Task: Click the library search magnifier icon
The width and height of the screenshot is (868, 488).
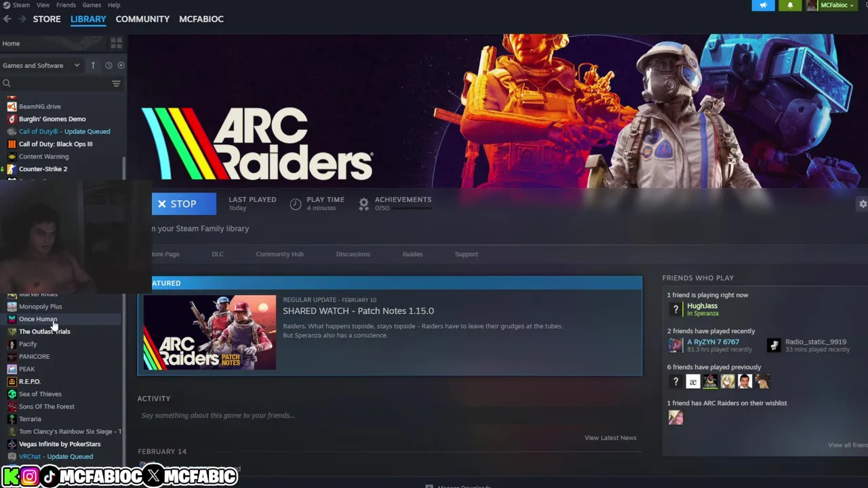Action: (7, 83)
